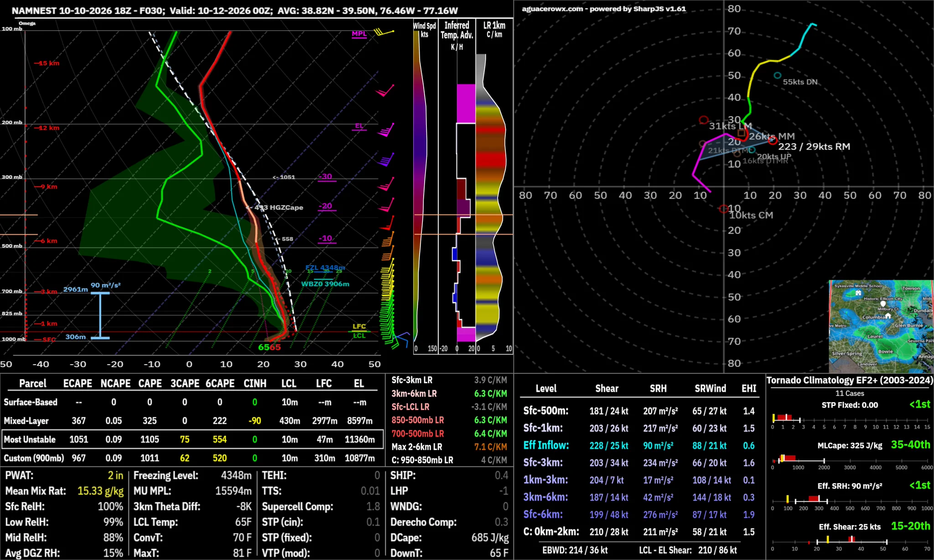Click the effective inflow layer bracket, 90 m²/s²
The image size is (934, 560).
pos(100,315)
